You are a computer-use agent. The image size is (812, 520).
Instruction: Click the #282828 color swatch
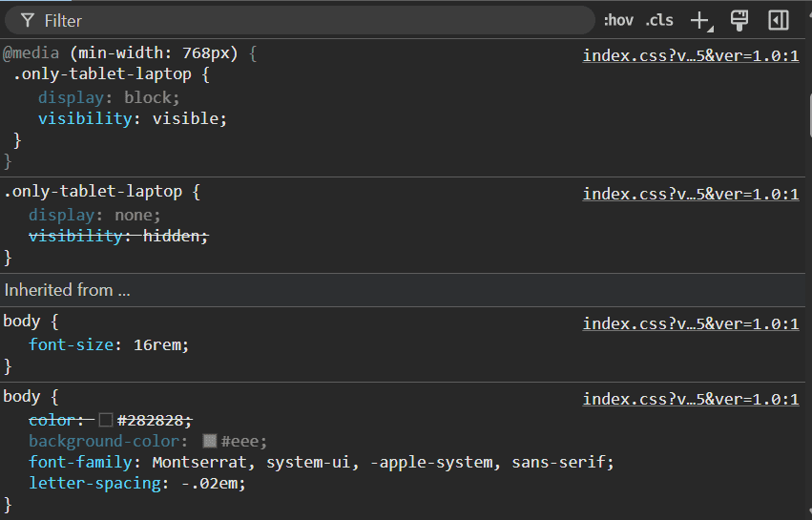coord(106,420)
